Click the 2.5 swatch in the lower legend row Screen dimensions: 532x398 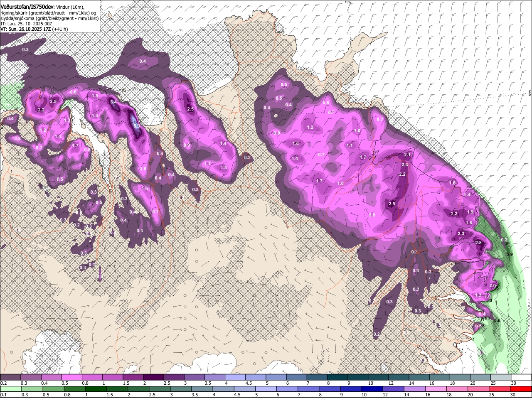point(160,389)
